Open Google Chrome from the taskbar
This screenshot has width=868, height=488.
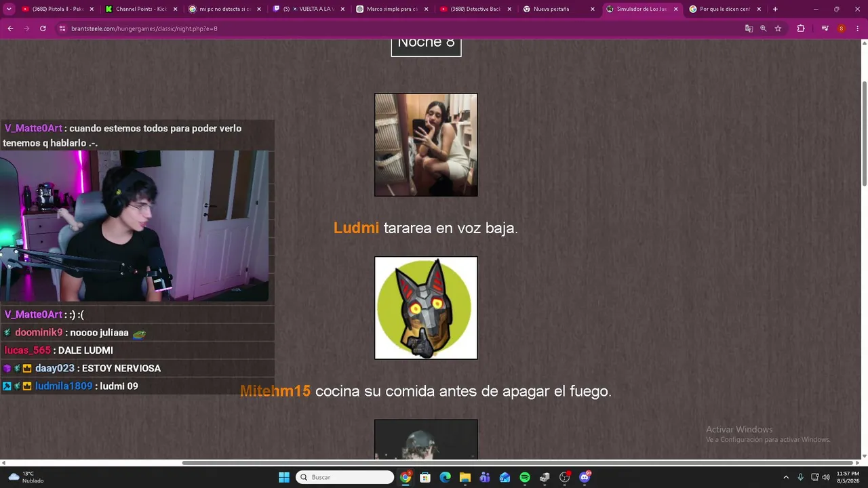[x=406, y=477]
